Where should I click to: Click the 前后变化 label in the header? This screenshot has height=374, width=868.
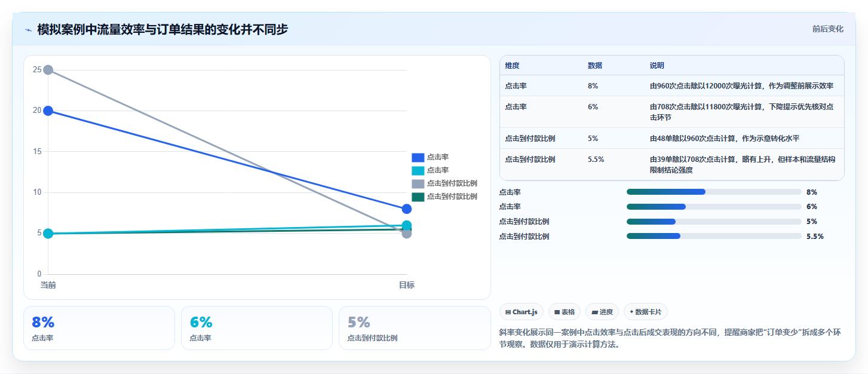click(x=827, y=29)
